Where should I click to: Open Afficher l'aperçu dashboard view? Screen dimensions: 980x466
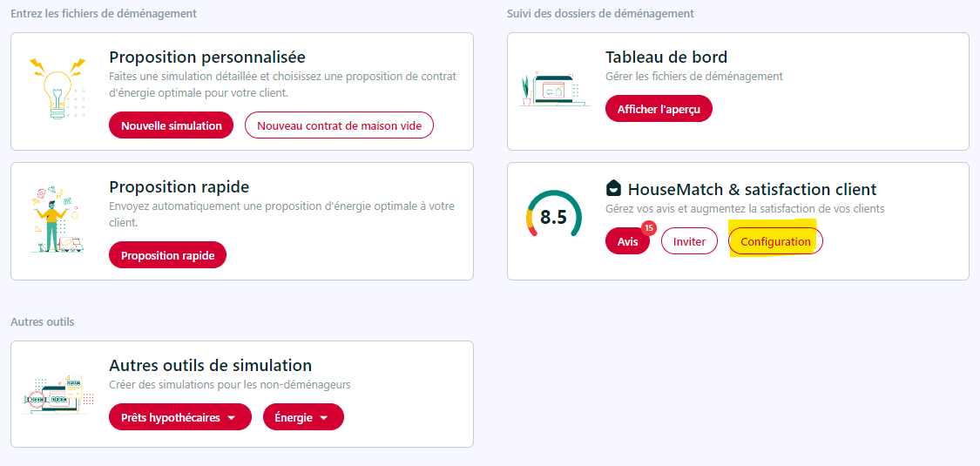(x=659, y=109)
